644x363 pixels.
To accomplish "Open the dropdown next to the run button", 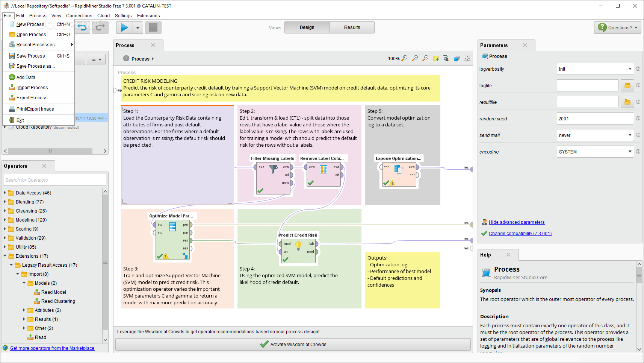I will pos(138,28).
